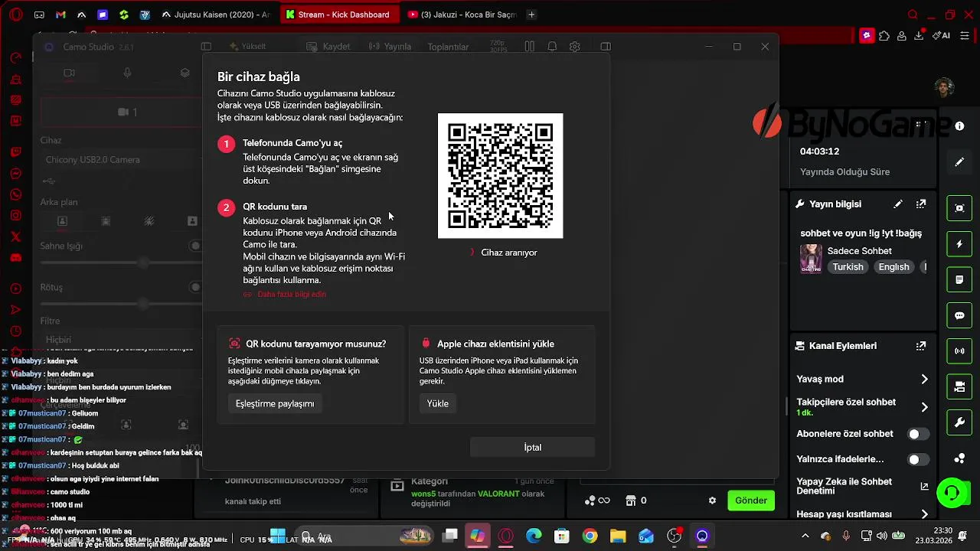980x551 pixels.
Task: Open the Kick sidebar notes document icon
Action: (x=959, y=280)
